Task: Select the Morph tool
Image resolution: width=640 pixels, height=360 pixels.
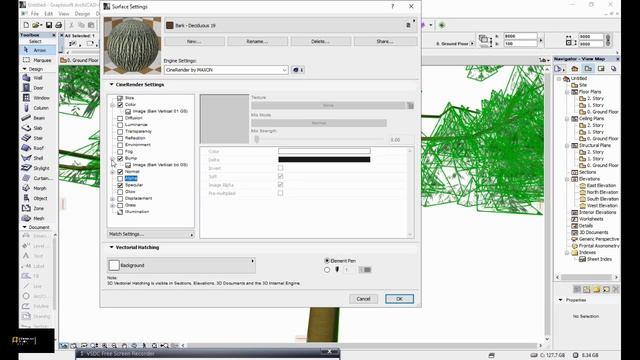Action: click(38, 188)
